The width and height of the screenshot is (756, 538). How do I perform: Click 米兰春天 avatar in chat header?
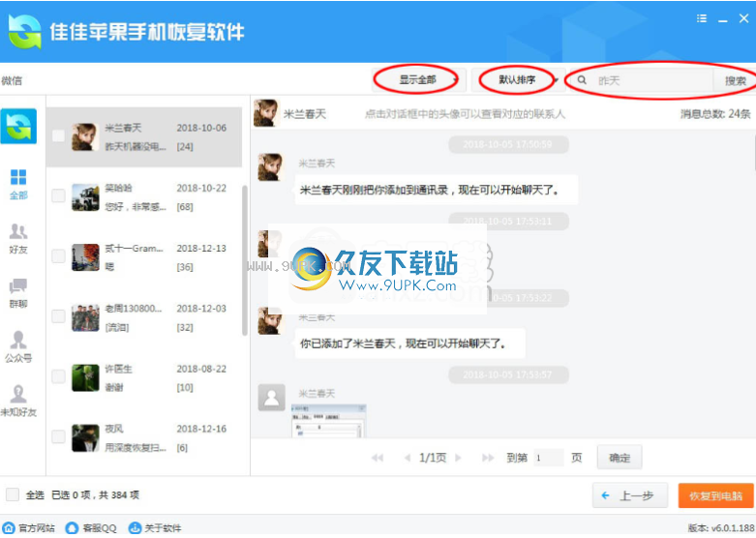tap(266, 113)
